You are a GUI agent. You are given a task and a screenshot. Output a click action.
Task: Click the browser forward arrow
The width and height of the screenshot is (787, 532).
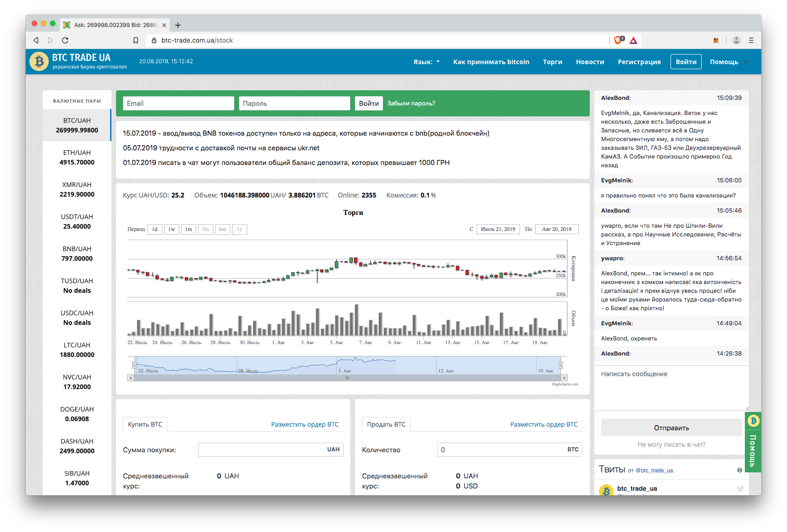coord(50,40)
